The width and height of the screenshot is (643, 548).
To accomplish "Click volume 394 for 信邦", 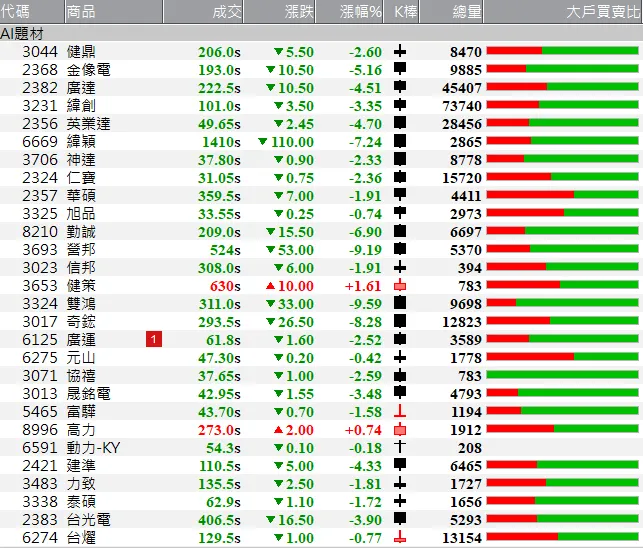I will click(470, 268).
